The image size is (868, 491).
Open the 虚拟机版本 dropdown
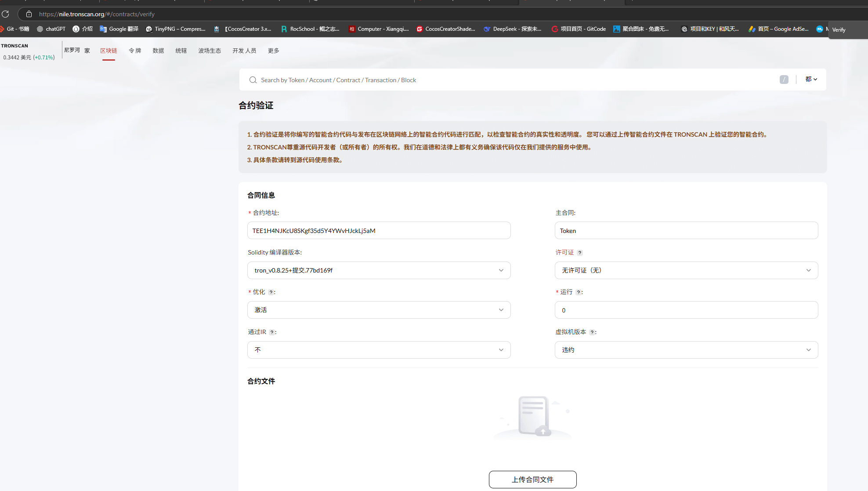point(686,350)
